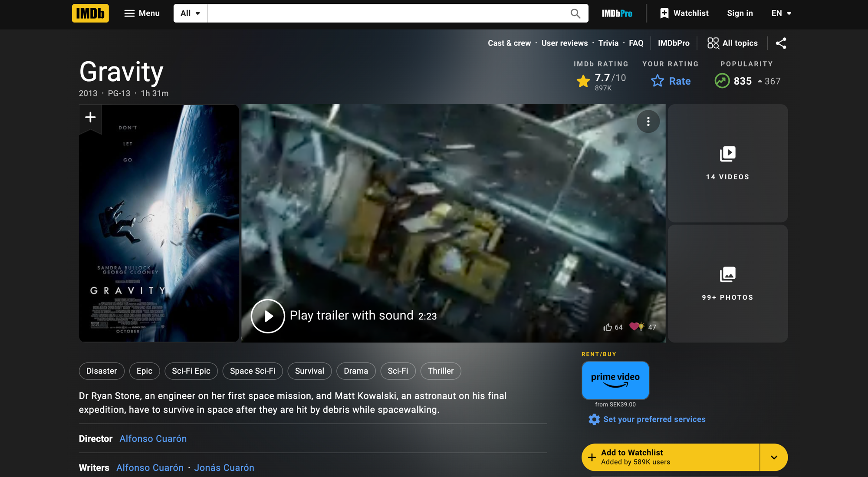The image size is (868, 477).
Task: Open the IMDbPro page link for Gravity
Action: [674, 43]
